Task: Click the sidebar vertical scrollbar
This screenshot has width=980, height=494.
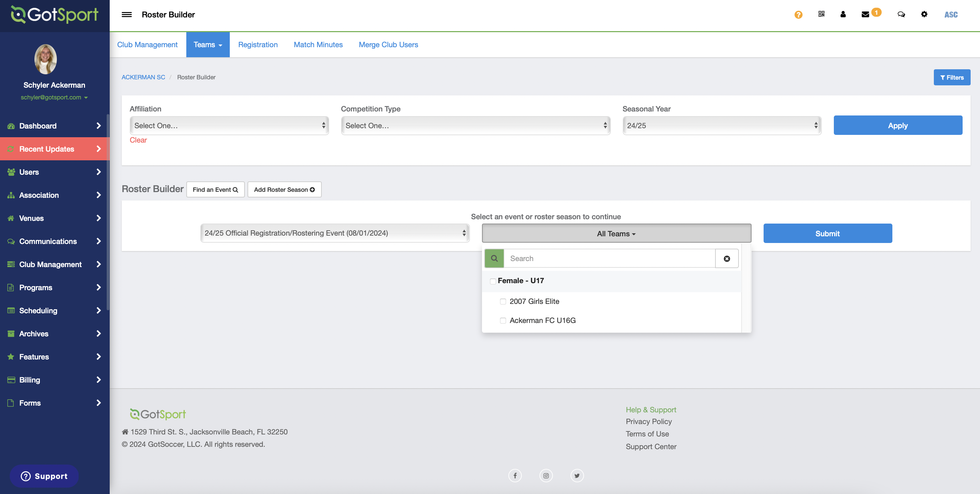Action: 108,212
